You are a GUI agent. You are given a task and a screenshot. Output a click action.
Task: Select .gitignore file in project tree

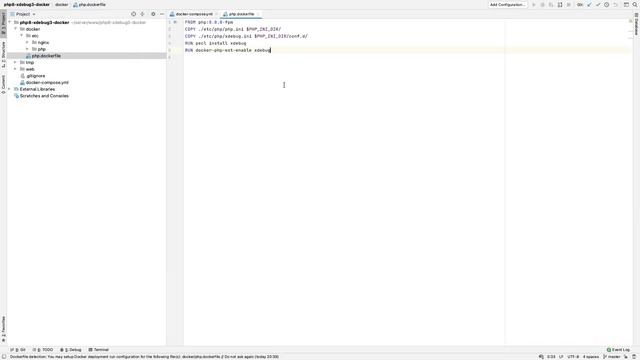(36, 76)
